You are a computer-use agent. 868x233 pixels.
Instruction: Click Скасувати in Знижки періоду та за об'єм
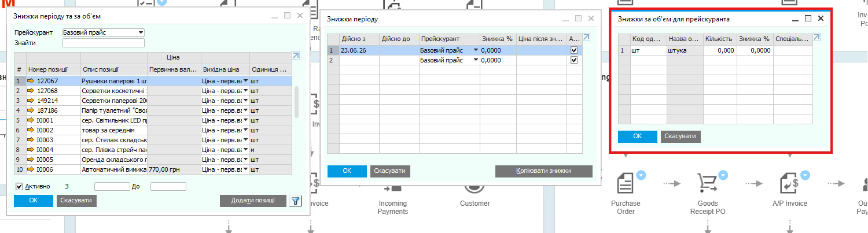point(77,201)
